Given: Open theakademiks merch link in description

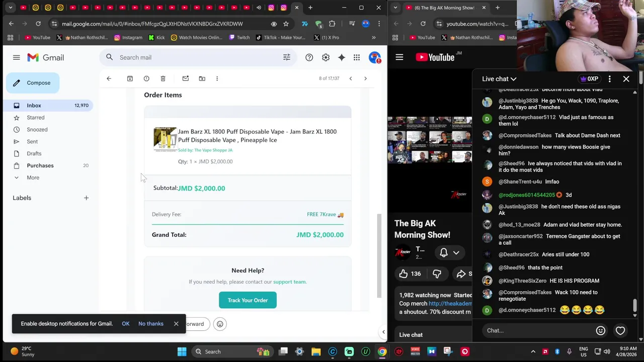Looking at the screenshot, I should click(x=450, y=304).
